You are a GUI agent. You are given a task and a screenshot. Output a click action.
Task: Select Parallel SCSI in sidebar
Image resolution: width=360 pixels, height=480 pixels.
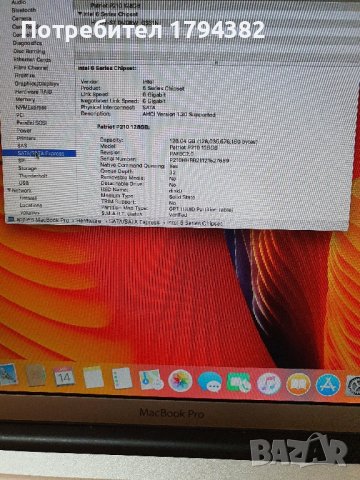32,123
